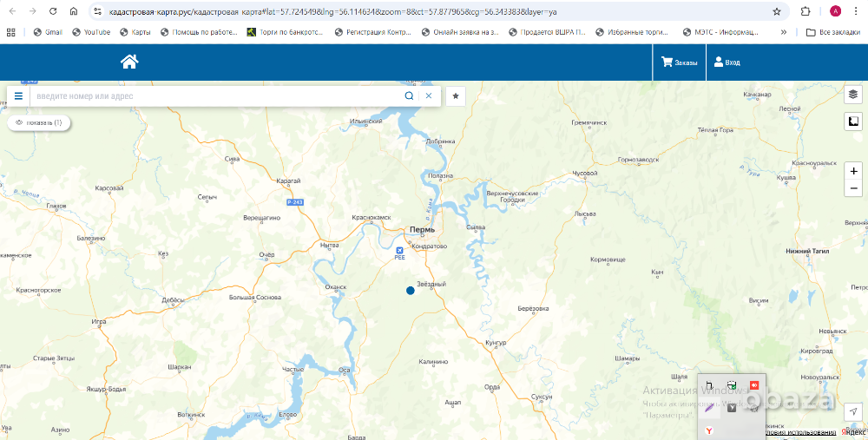Click the home icon in the site header
Screen dimensions: 868x440
click(x=129, y=62)
